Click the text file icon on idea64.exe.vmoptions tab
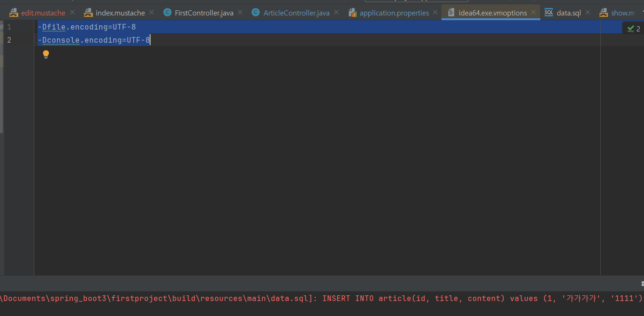644x316 pixels. click(x=451, y=13)
